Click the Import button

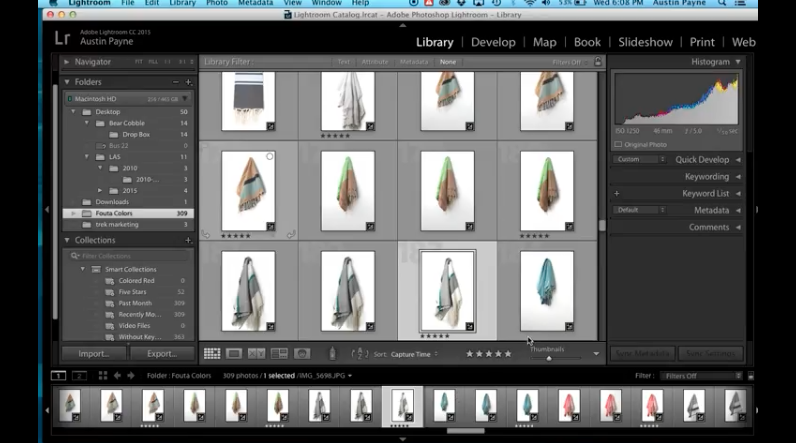pos(94,354)
